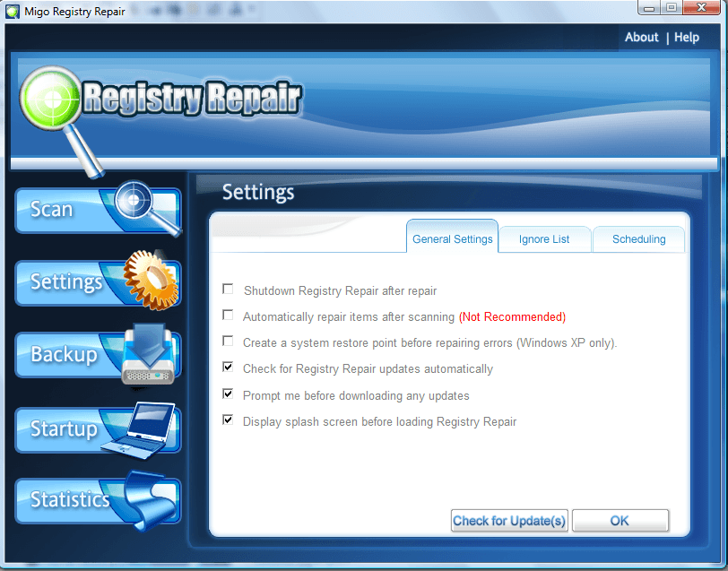728x571 pixels.
Task: Disable prompting before downloading updates
Action: [228, 394]
